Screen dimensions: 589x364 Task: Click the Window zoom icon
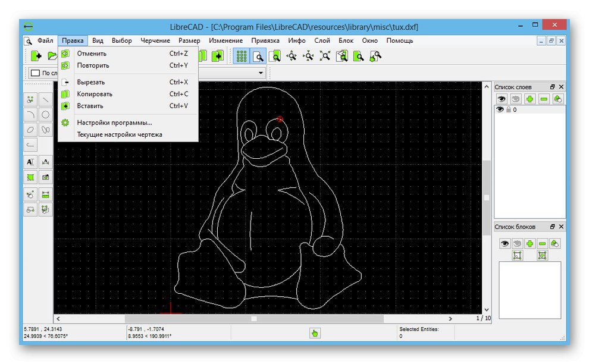[x=359, y=57]
